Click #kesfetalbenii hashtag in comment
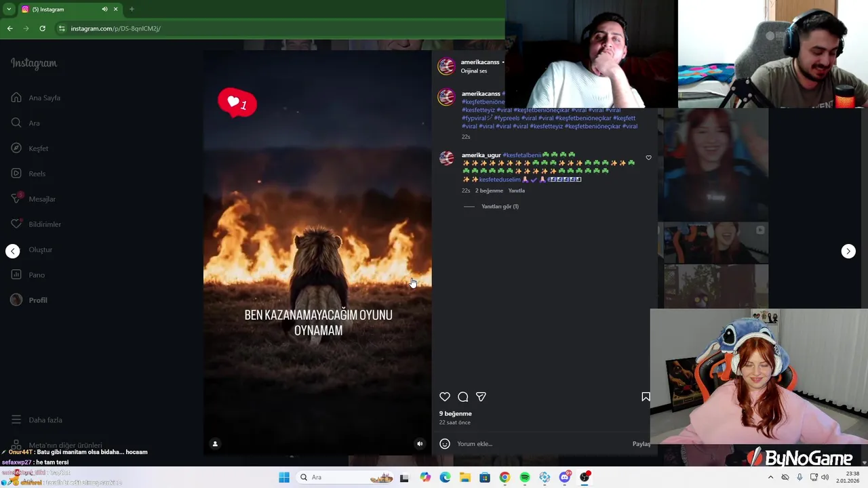868x488 pixels. coord(521,155)
